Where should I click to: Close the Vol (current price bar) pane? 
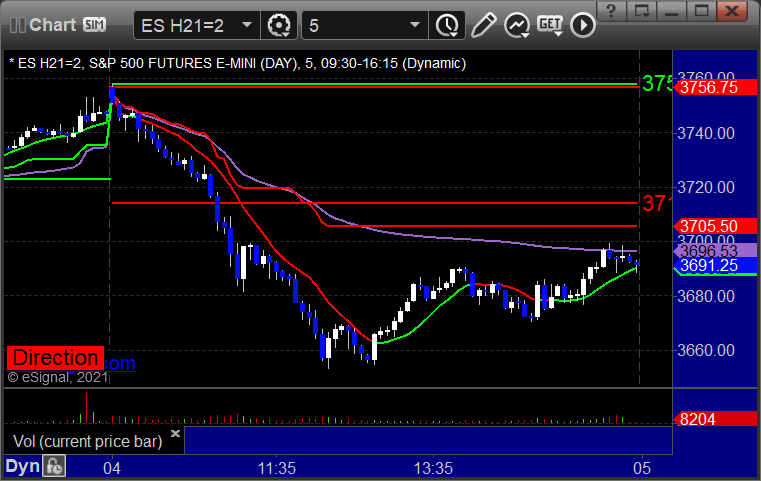[175, 433]
